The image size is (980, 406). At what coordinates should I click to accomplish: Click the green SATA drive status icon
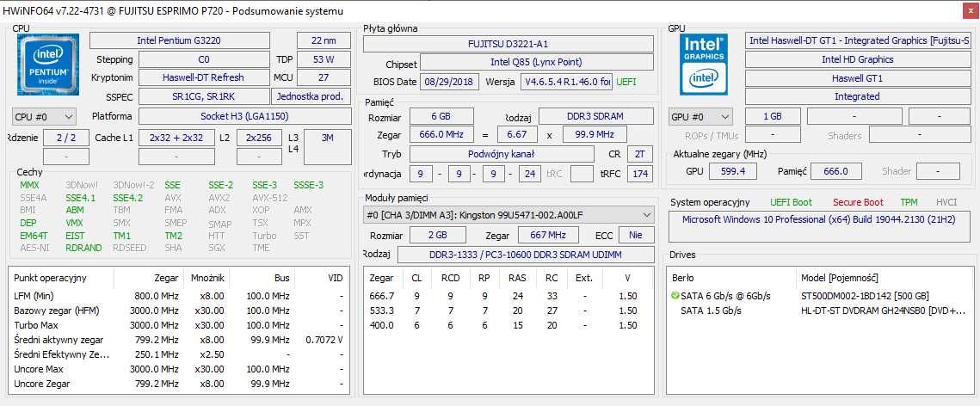tap(675, 295)
